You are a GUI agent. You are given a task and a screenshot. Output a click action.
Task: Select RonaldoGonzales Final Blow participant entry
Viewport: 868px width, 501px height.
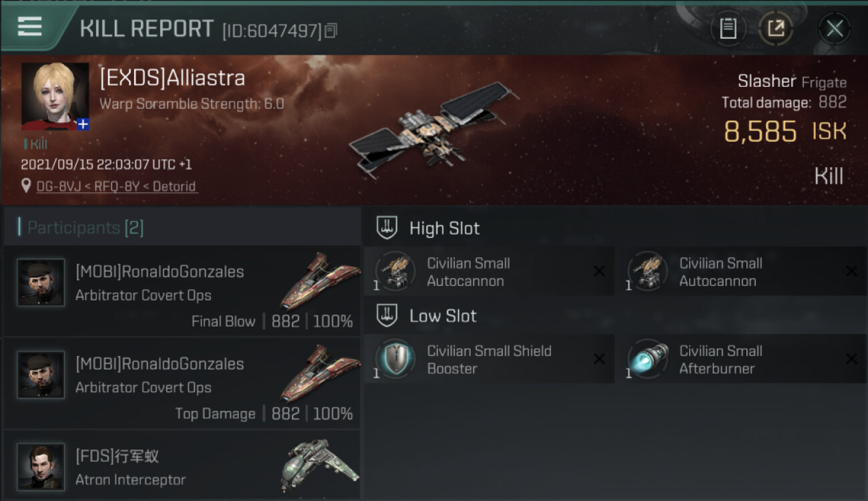click(x=182, y=291)
